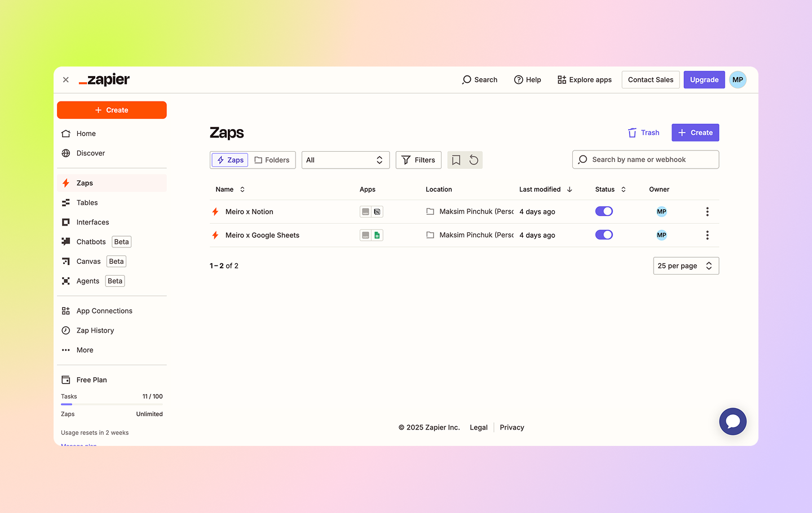812x513 pixels.
Task: Open the Privacy link in footer
Action: [512, 427]
